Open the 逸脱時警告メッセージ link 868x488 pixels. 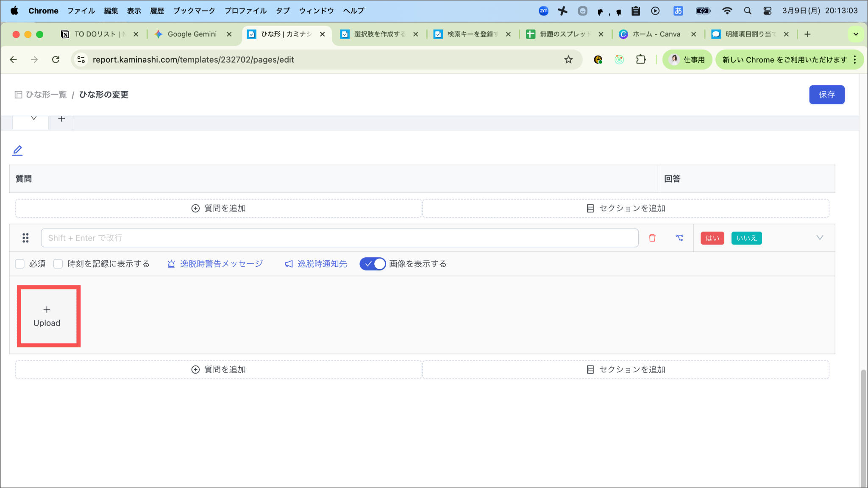click(x=221, y=264)
